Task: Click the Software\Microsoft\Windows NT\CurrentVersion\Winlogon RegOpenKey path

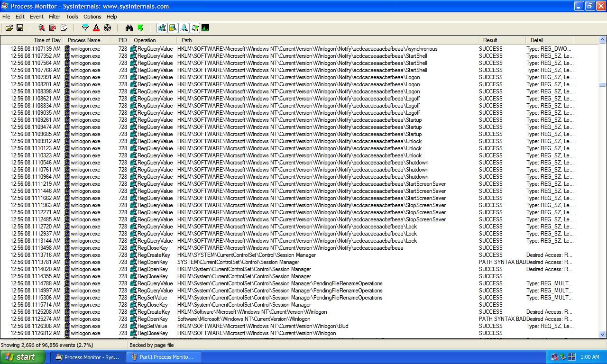Action: point(244,319)
